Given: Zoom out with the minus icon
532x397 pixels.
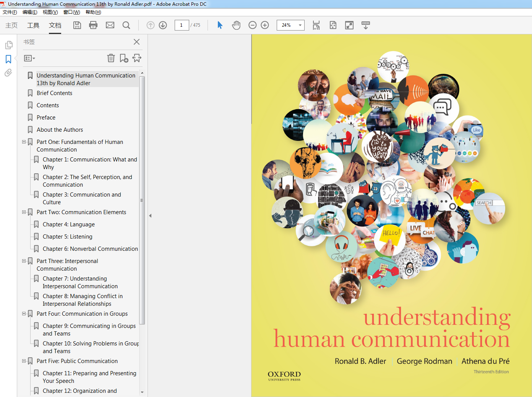Looking at the screenshot, I should (252, 25).
